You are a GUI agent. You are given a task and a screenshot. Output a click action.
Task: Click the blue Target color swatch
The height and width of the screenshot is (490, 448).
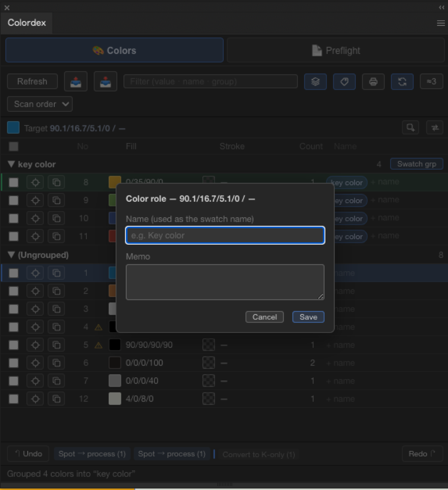[x=13, y=127]
